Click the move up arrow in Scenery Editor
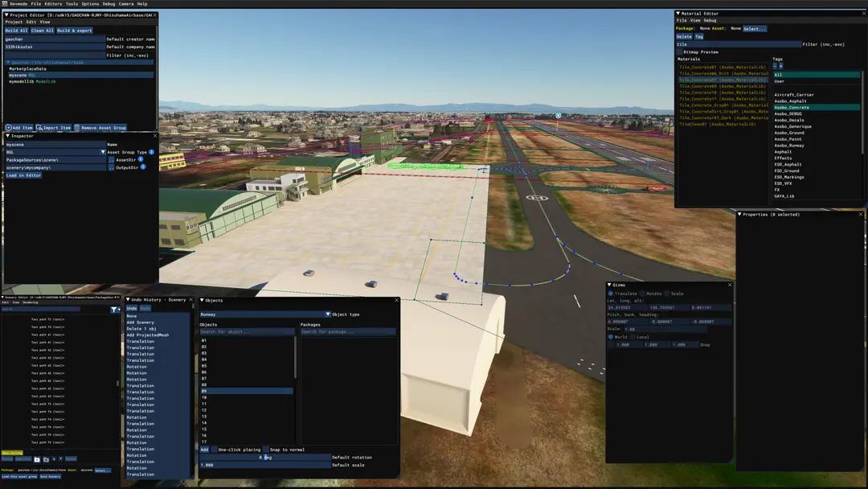Screen dimensions: 868x489 tap(54, 459)
